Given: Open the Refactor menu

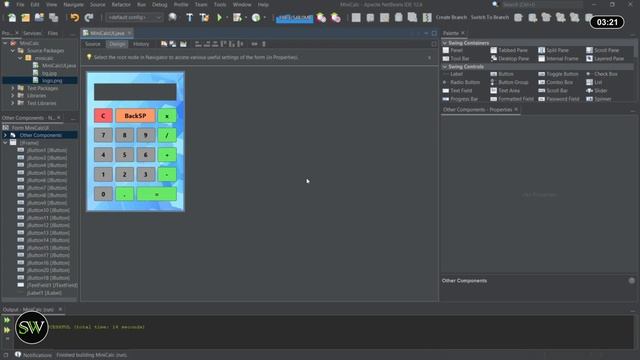Looking at the screenshot, I should coord(121,4).
